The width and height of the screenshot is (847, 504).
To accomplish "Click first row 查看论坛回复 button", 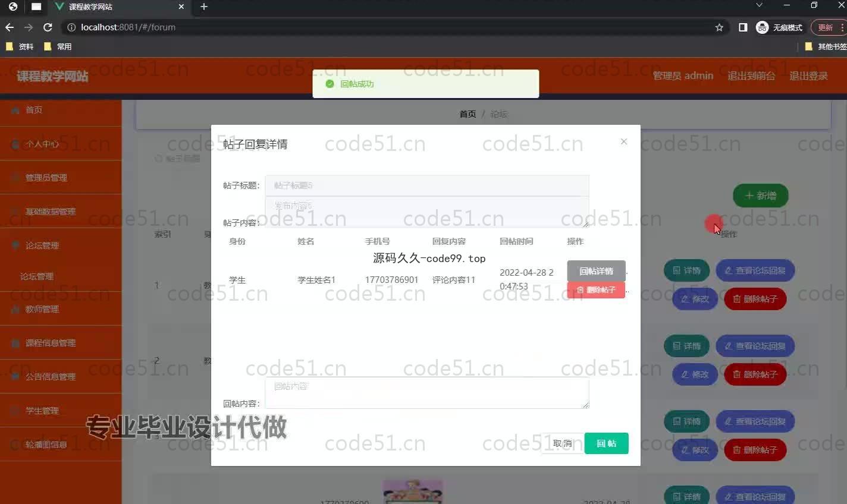I will (x=755, y=270).
